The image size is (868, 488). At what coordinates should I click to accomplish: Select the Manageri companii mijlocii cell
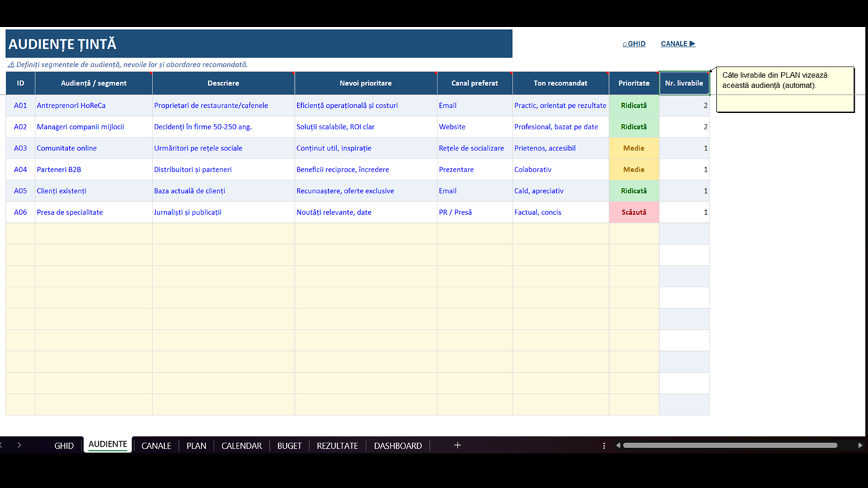pos(94,127)
